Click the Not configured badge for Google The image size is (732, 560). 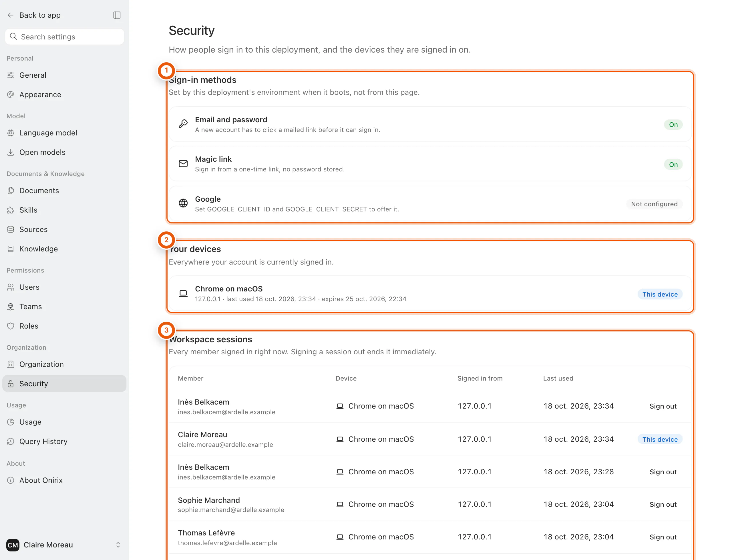pos(654,204)
